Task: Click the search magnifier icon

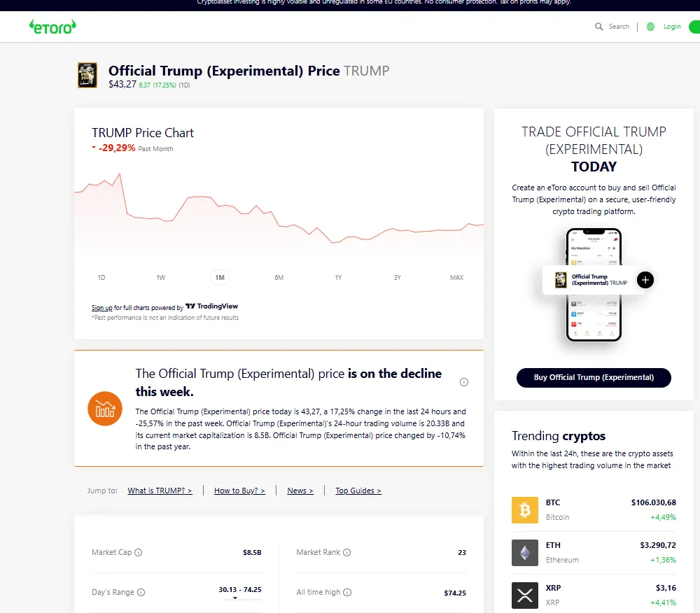Action: pos(598,27)
